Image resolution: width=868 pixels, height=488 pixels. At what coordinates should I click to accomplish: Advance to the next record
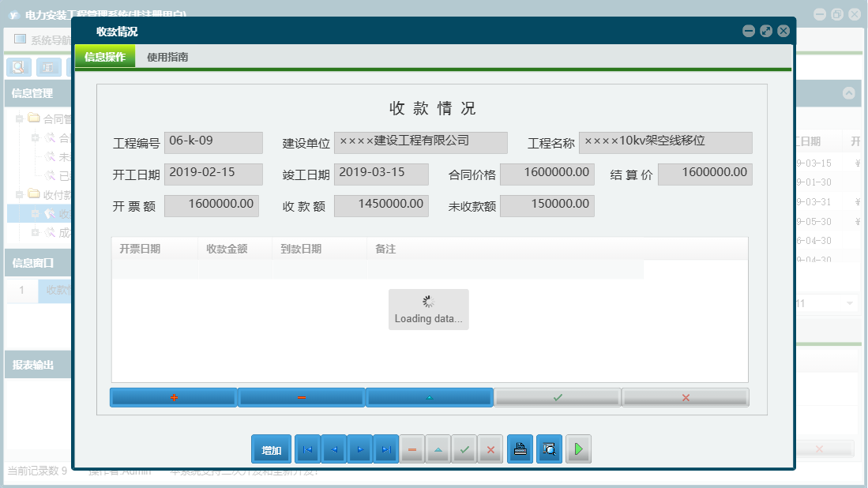click(359, 449)
